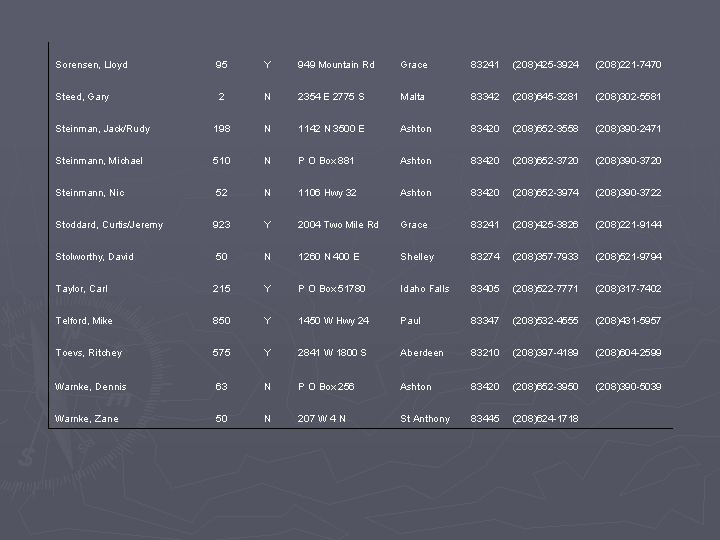The height and width of the screenshot is (540, 720).
Task: Click on Steinmann, Michael name
Action: tap(99, 161)
